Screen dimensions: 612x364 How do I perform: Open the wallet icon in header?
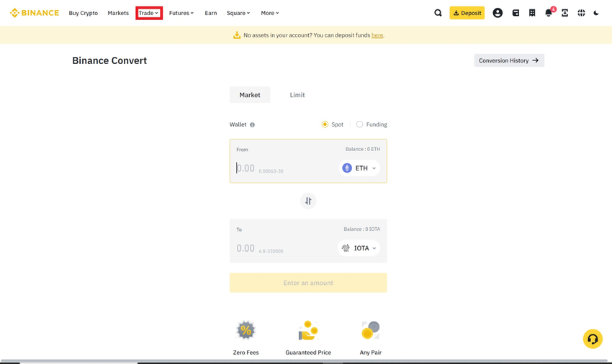click(x=516, y=13)
